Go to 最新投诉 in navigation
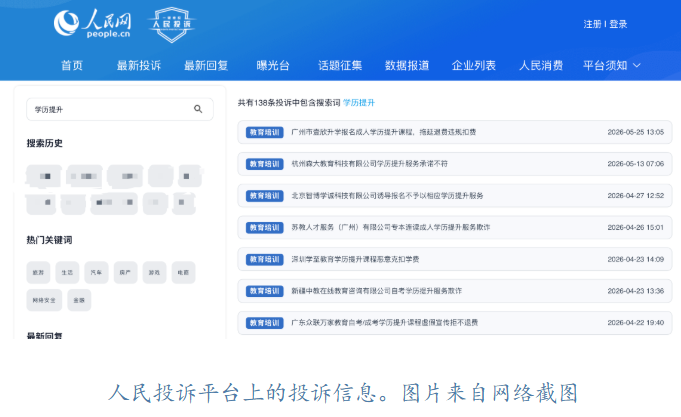The width and height of the screenshot is (681, 417). (139, 66)
